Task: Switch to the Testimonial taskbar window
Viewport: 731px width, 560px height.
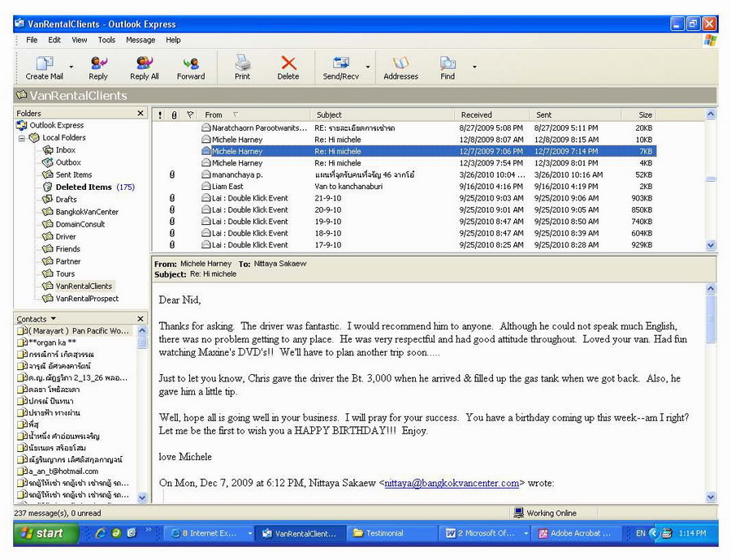Action: click(391, 533)
